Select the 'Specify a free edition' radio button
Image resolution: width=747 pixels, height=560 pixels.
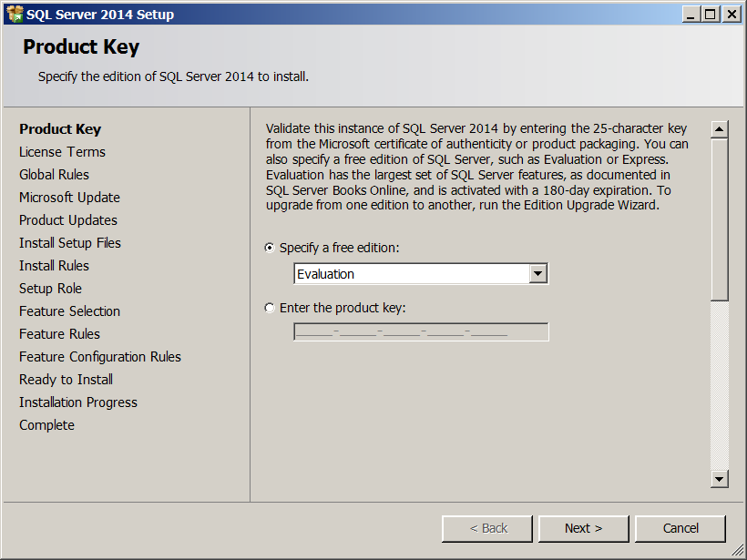point(270,248)
